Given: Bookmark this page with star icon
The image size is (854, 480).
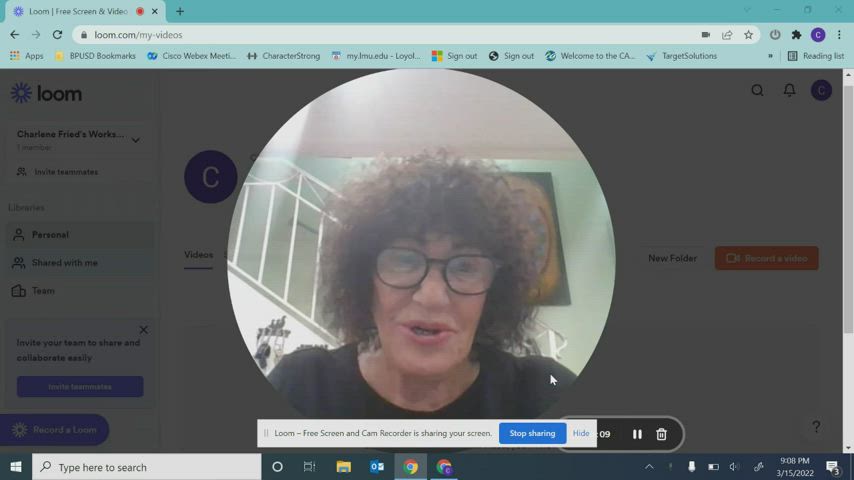Looking at the screenshot, I should coord(748,35).
